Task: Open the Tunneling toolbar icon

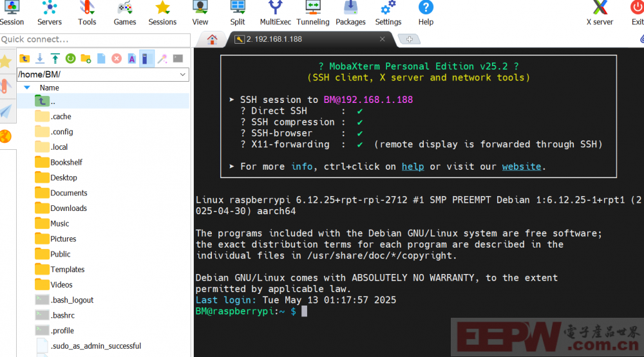Action: (313, 14)
